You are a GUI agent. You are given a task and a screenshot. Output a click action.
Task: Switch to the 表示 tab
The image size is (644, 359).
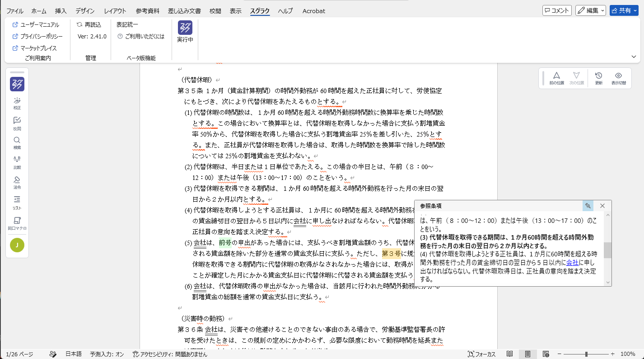pyautogui.click(x=235, y=11)
